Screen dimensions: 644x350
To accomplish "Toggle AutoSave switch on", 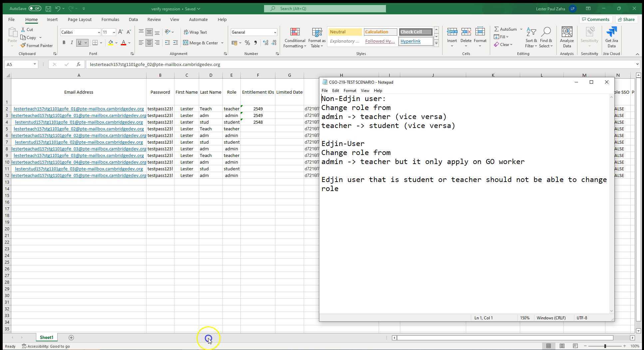I will tap(35, 9).
